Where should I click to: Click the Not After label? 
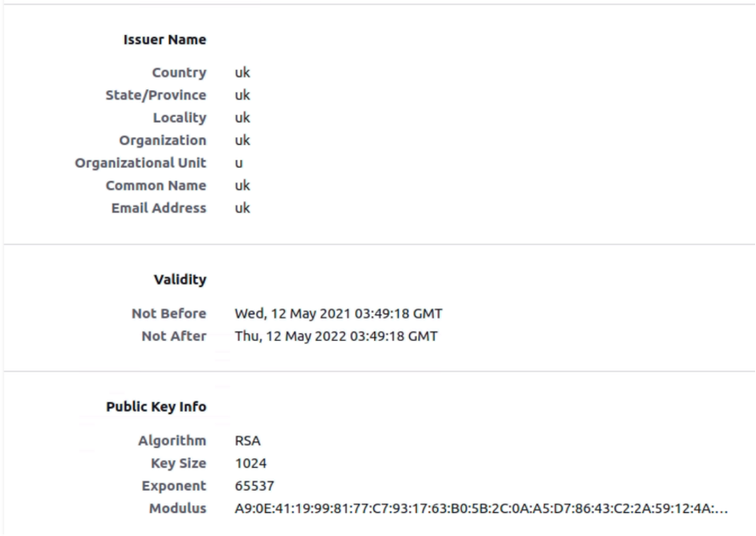point(174,337)
